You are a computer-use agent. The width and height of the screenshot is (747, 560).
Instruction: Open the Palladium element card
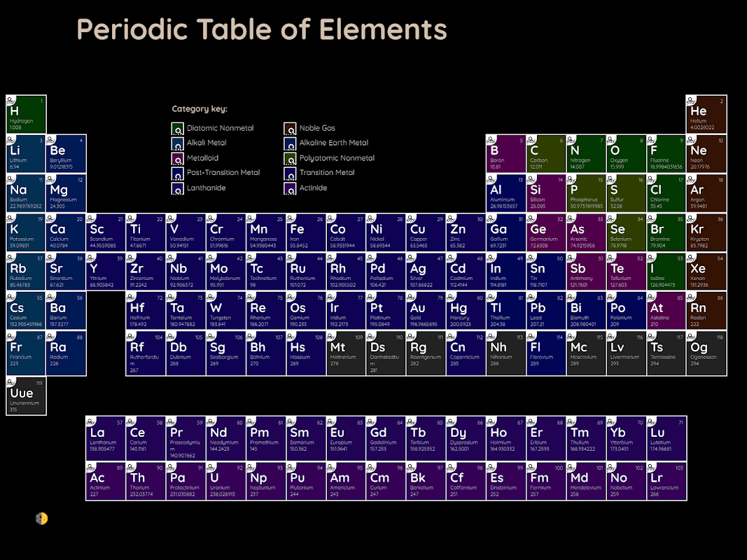click(386, 272)
